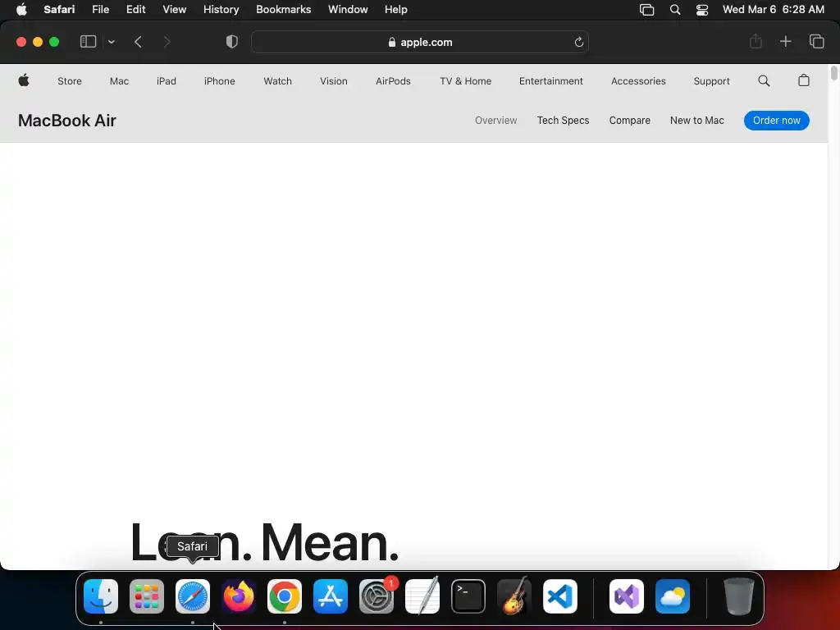The width and height of the screenshot is (840, 630).
Task: Open the iPad section
Action: point(166,81)
